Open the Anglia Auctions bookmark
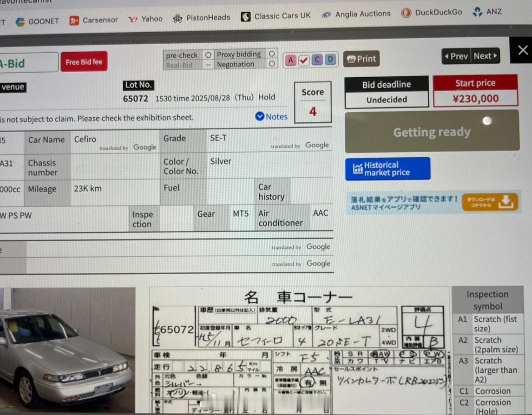Image resolution: width=532 pixels, height=415 pixels. click(x=356, y=14)
